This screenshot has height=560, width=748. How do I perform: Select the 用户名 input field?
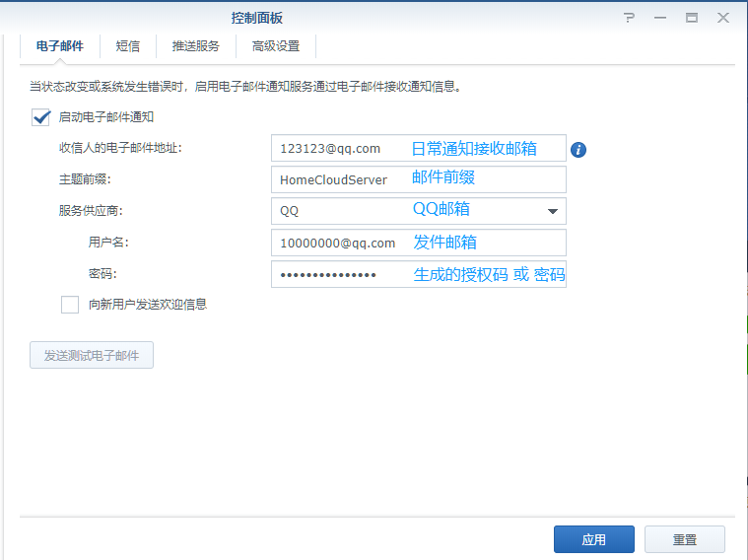pyautogui.click(x=340, y=243)
